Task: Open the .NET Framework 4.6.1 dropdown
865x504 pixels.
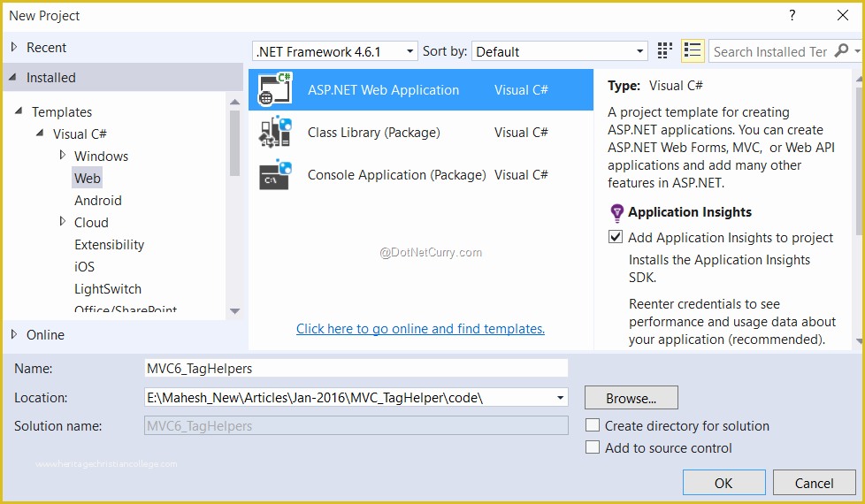Action: [x=410, y=51]
